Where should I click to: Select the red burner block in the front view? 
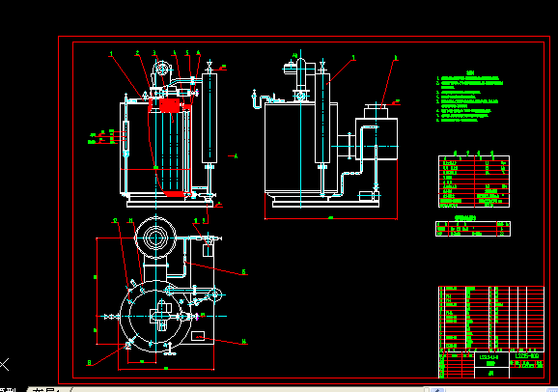[x=170, y=106]
